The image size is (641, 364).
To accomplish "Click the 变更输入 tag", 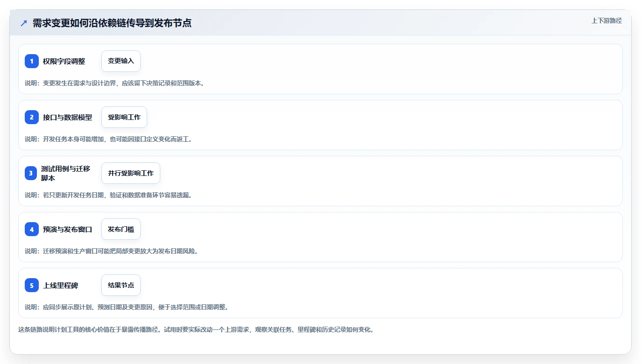I will (x=121, y=61).
